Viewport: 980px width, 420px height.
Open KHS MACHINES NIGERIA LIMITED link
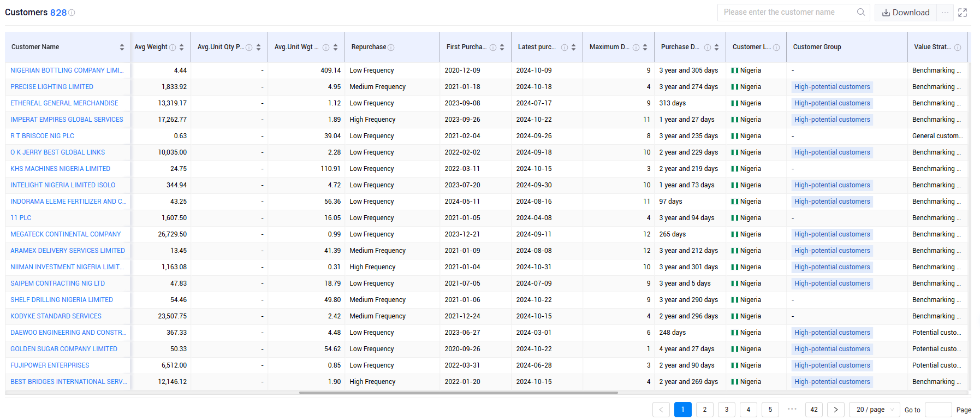[x=61, y=169]
